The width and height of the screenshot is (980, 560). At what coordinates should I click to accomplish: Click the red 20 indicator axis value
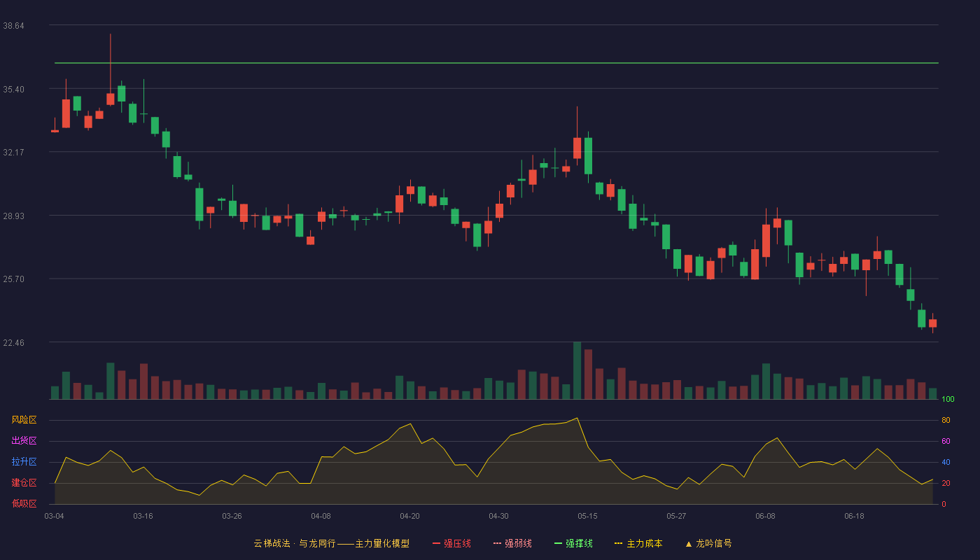(x=946, y=483)
